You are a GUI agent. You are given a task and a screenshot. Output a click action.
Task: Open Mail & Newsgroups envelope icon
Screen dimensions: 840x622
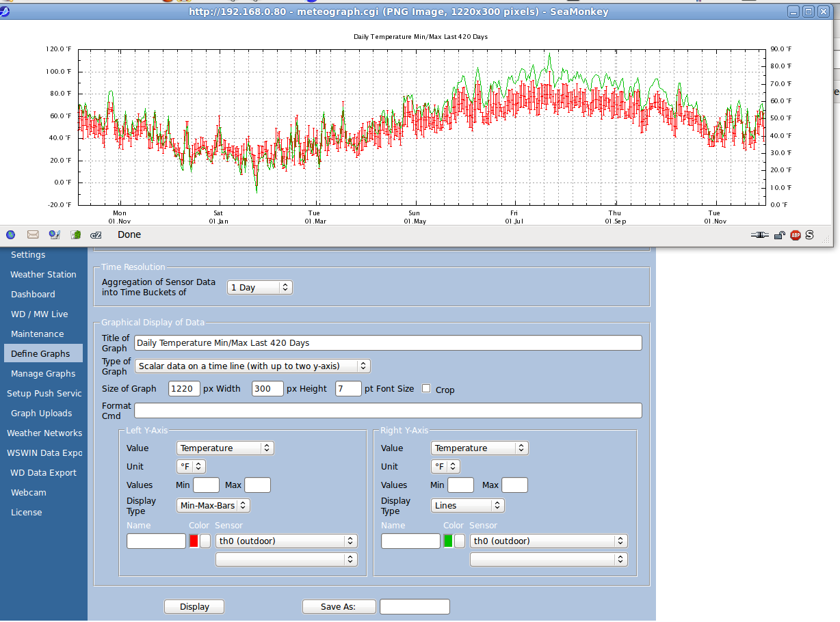[x=33, y=235]
